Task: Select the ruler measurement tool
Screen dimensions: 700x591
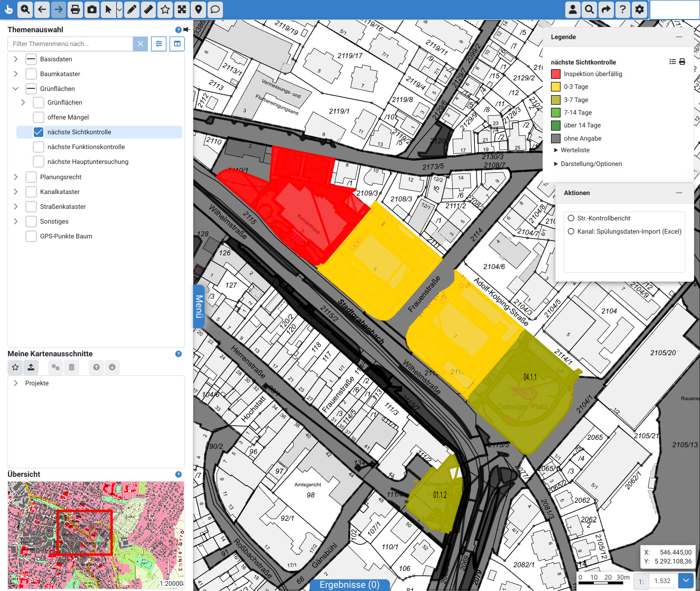Action: 148,10
